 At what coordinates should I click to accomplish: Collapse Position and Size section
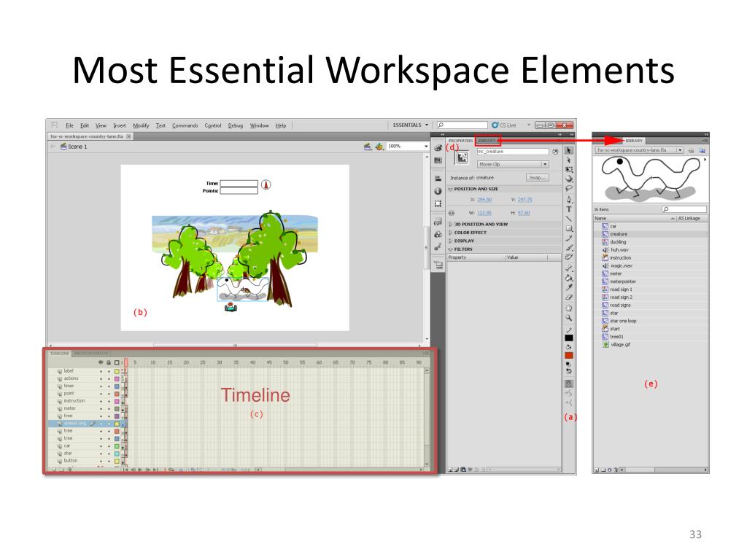tap(451, 189)
